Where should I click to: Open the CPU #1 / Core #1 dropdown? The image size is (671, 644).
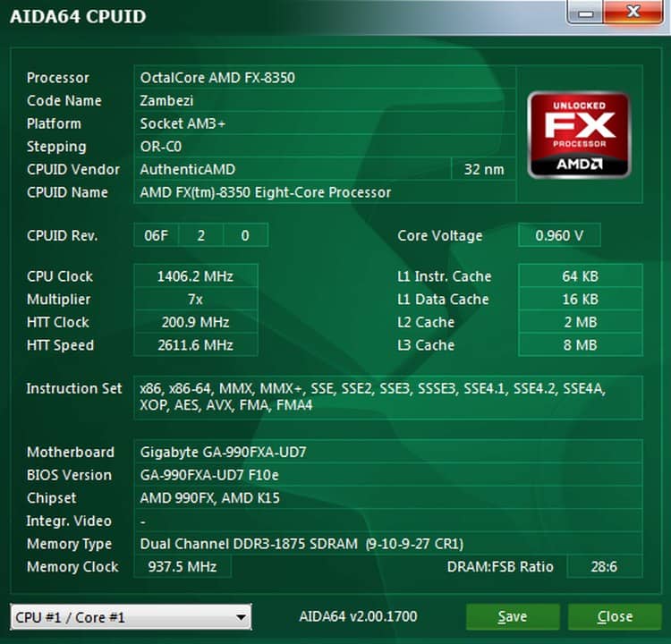click(x=131, y=616)
